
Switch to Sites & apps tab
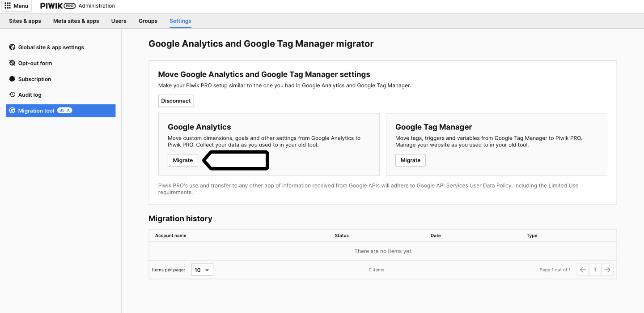pyautogui.click(x=25, y=21)
